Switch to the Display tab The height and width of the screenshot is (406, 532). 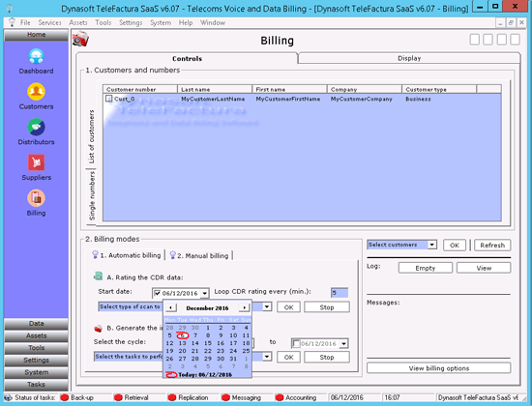409,58
